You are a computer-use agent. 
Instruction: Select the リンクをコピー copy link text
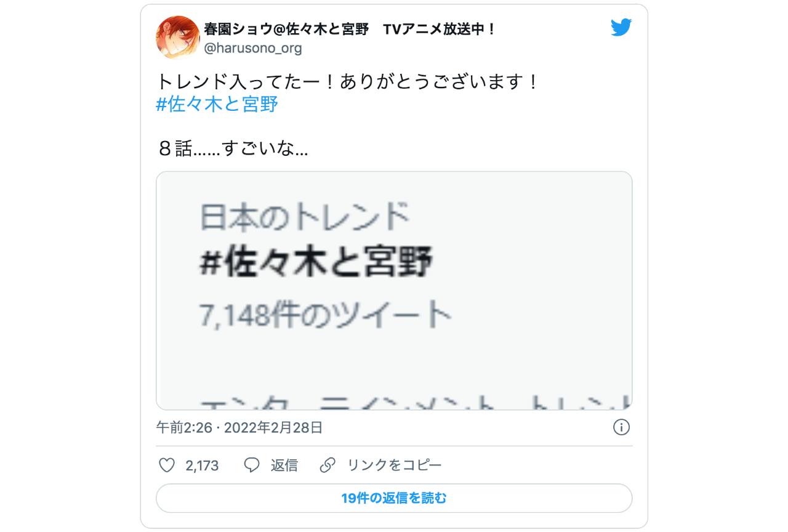(x=394, y=465)
